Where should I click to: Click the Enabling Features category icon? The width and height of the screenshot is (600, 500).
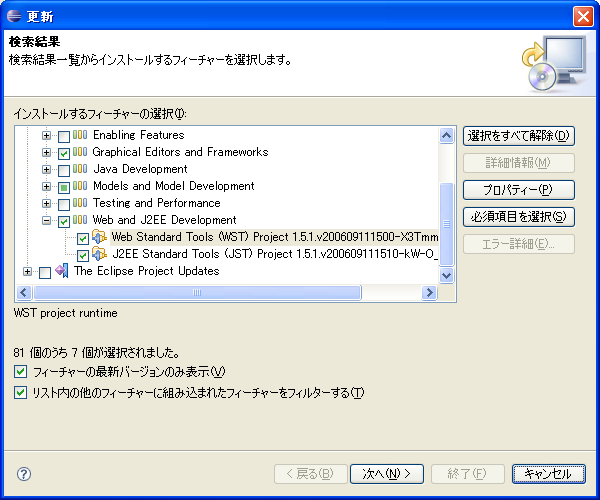(81, 136)
